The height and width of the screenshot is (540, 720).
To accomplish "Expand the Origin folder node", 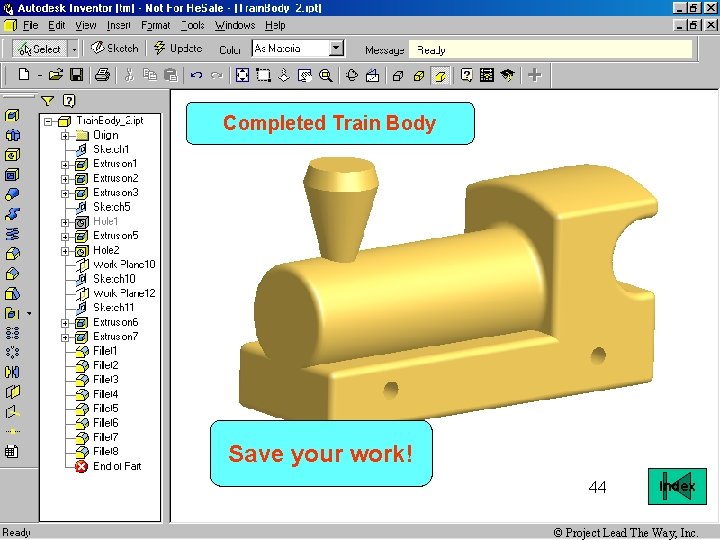I will tap(65, 135).
